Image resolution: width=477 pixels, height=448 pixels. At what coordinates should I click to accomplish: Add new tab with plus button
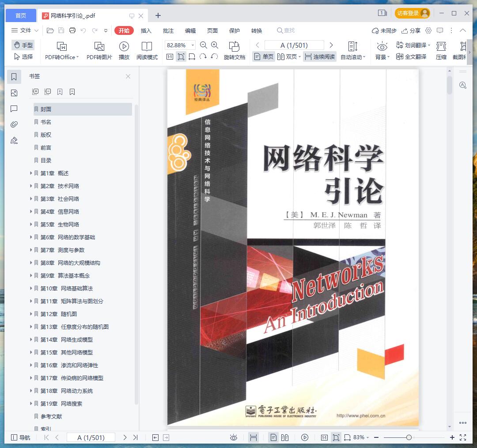click(x=158, y=15)
